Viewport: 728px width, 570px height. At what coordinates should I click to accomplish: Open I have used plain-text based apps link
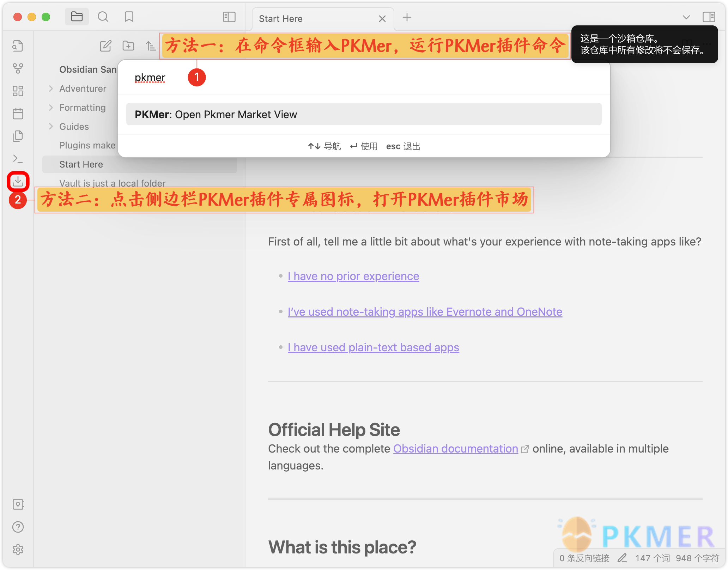pyautogui.click(x=374, y=347)
